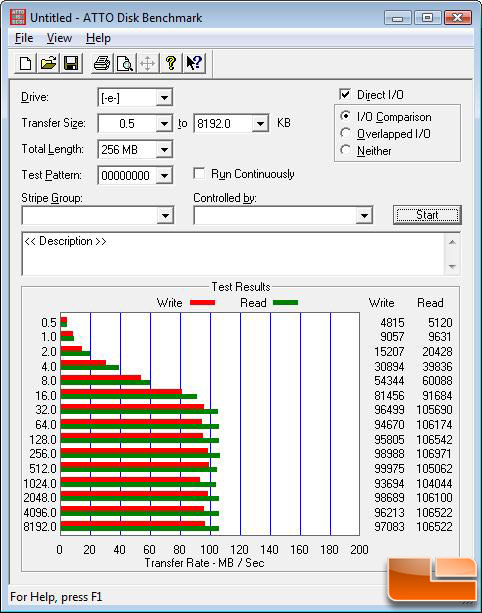This screenshot has width=482, height=613.
Task: Minimize the ATTO Disk Benchmark window
Action: pyautogui.click(x=398, y=18)
